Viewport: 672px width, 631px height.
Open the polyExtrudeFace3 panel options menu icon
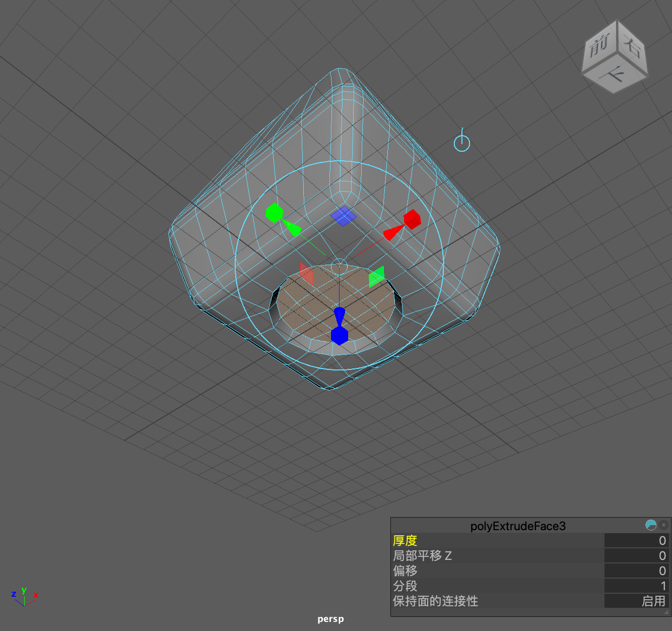(663, 525)
